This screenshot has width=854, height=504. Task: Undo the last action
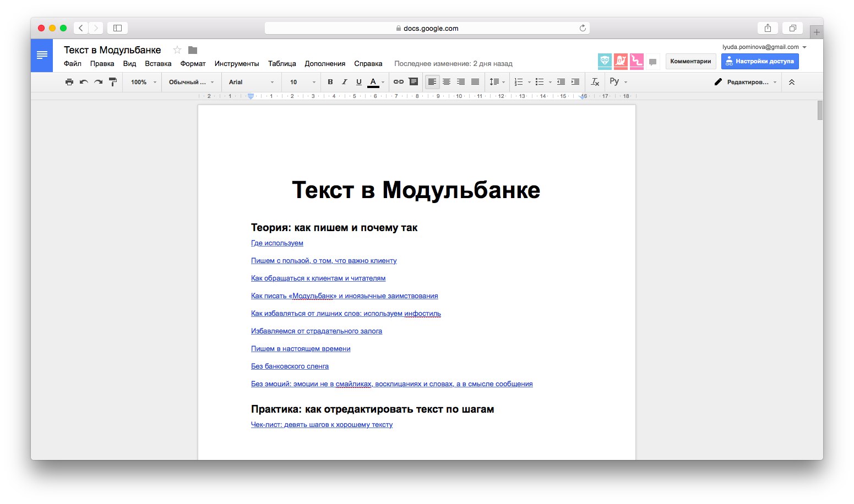(x=84, y=82)
